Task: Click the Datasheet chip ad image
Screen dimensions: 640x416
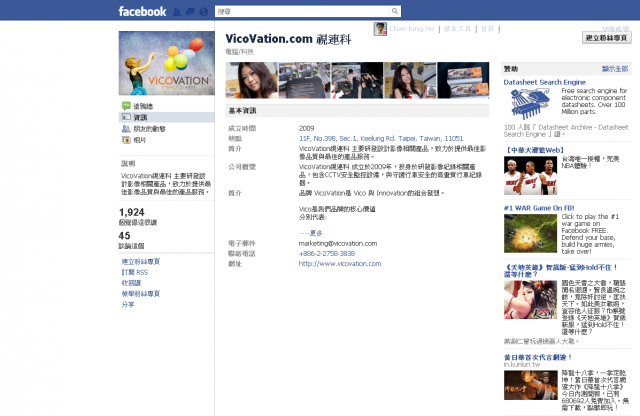Action: [x=530, y=104]
